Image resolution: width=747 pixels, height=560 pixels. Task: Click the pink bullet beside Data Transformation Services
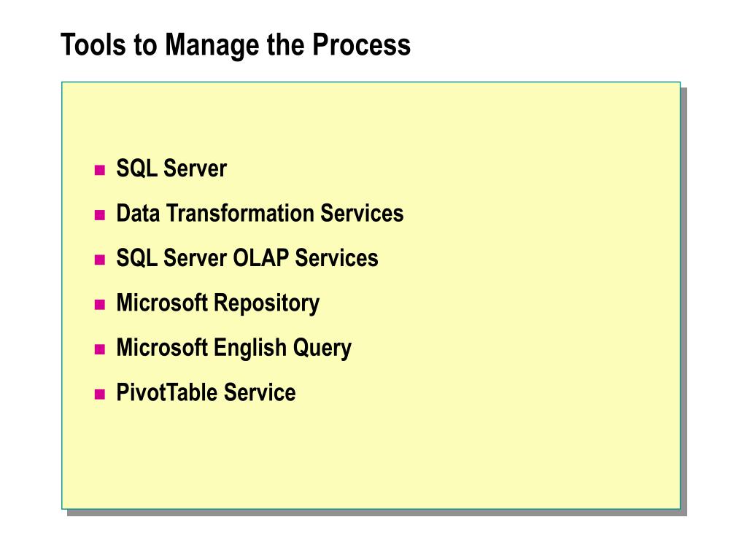coord(99,215)
